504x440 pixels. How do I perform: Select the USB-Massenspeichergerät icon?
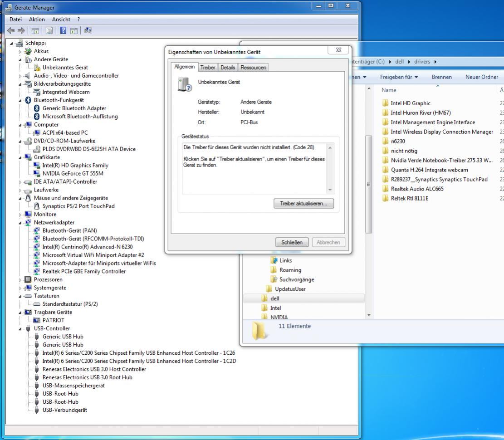(x=37, y=386)
